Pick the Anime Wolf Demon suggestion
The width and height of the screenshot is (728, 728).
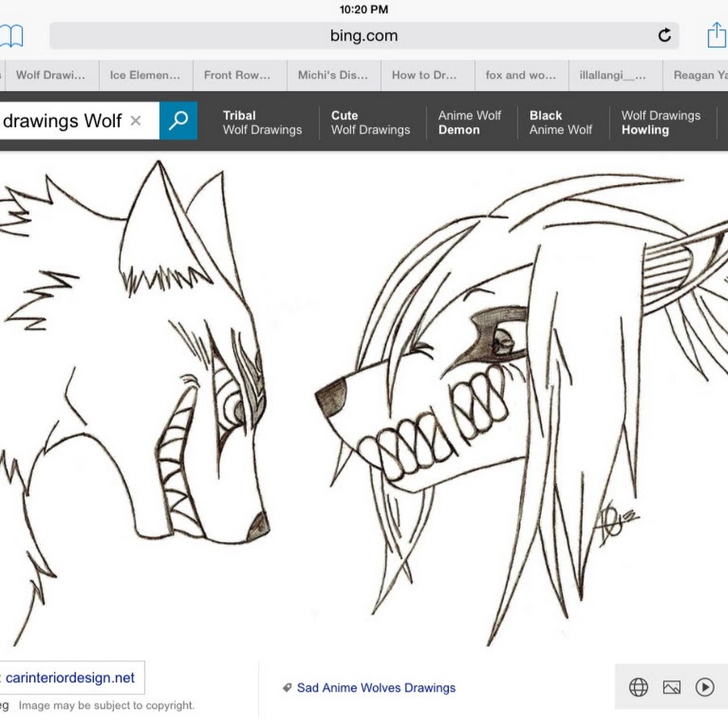coord(470,122)
